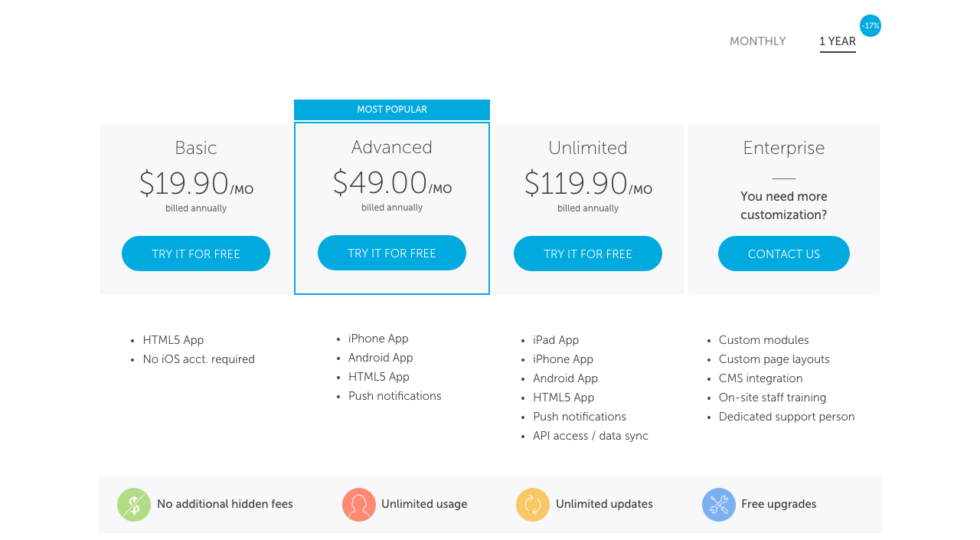980x540 pixels.
Task: Click the yellow unlimited updates refresh icon
Action: (533, 505)
